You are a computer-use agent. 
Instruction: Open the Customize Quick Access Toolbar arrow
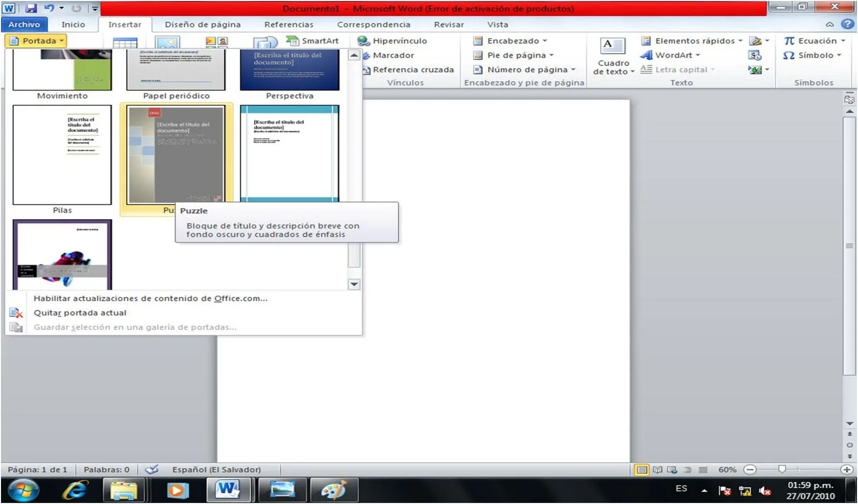[x=94, y=9]
